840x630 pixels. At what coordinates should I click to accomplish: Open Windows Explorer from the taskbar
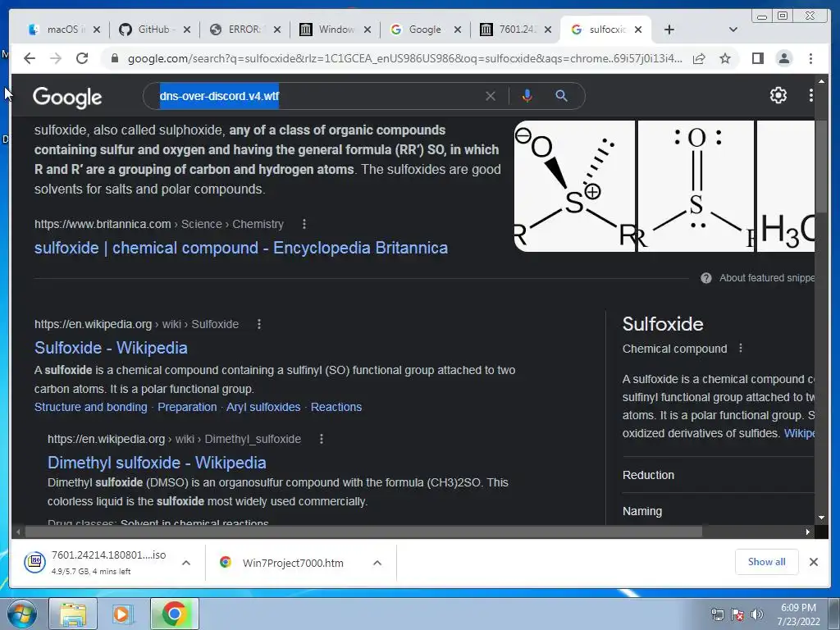[73, 614]
